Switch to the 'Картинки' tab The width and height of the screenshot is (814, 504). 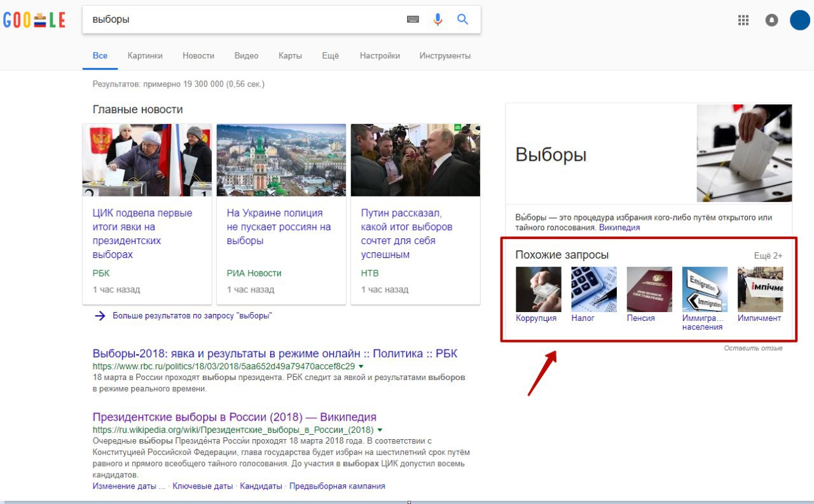tap(145, 56)
